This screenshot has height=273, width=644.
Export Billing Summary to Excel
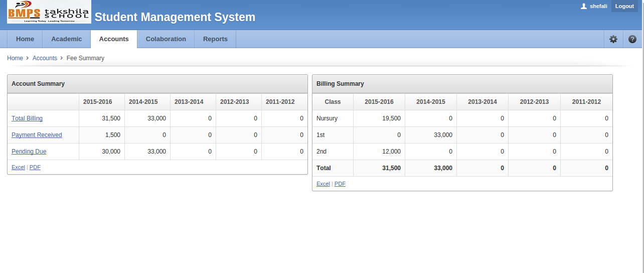[x=323, y=184]
